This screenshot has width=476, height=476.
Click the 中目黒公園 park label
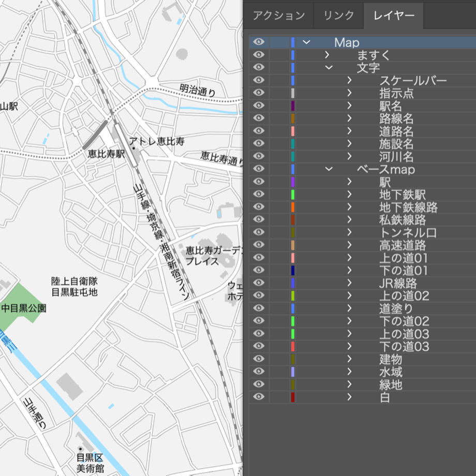tap(24, 308)
